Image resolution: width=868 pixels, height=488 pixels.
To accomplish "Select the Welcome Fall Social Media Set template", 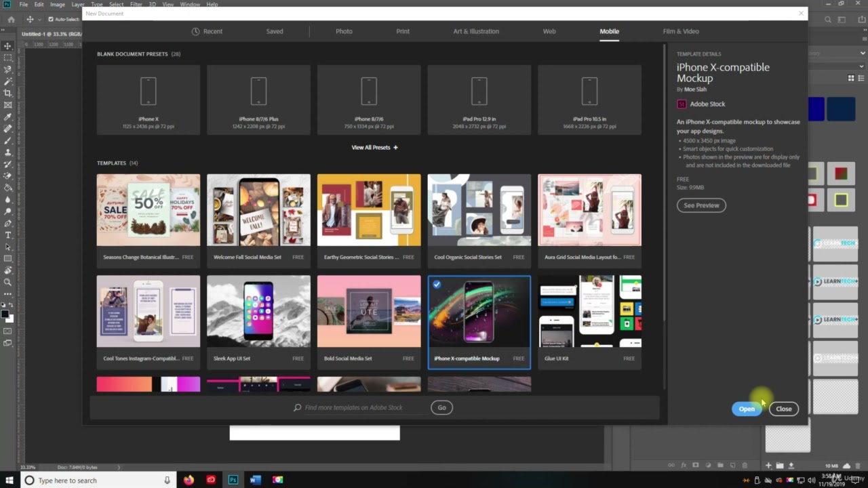I will point(258,220).
